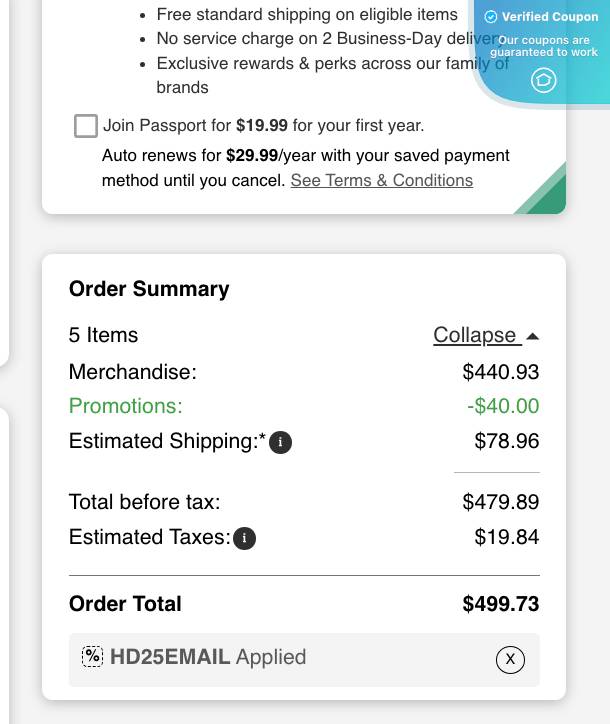Check the Join Passport checkbox

click(86, 126)
